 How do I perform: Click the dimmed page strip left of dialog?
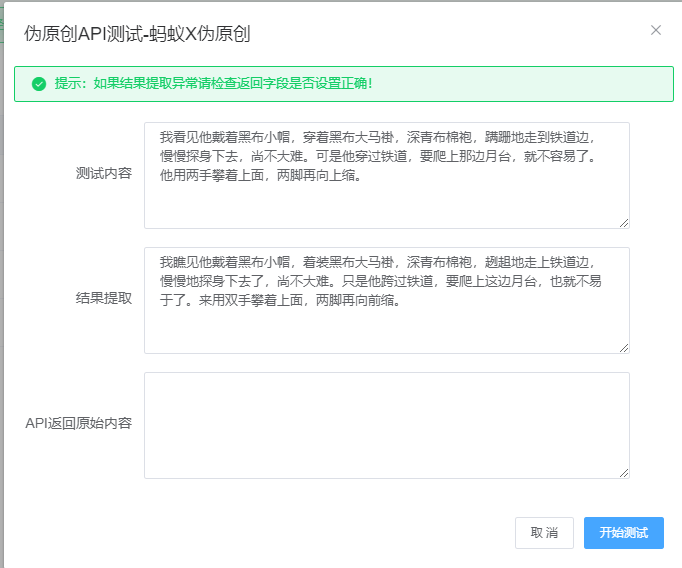pyautogui.click(x=1, y=300)
